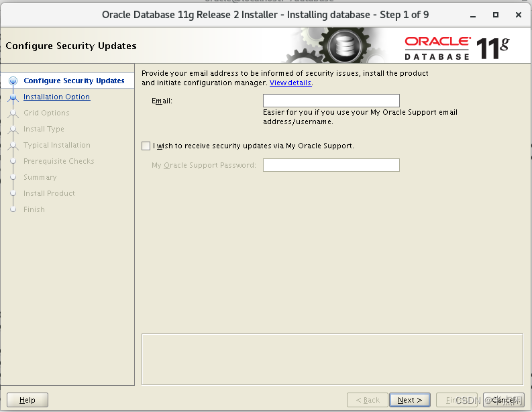Click the Email input field

[x=331, y=101]
